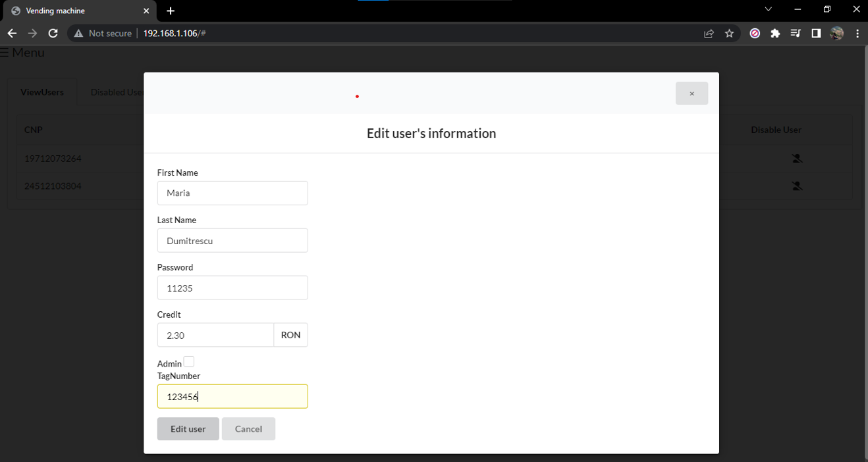Bookmark this page with the star
This screenshot has width=868, height=462.
tap(729, 34)
